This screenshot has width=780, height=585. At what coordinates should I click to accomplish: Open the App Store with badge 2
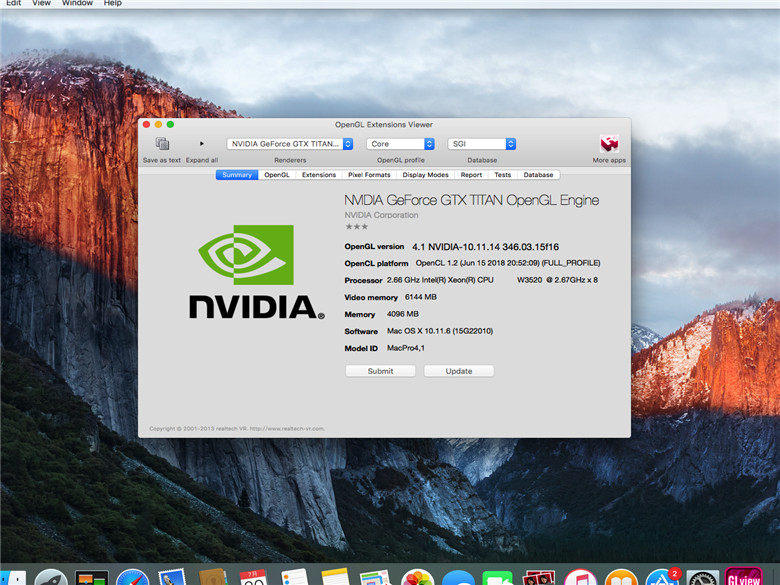coord(663,577)
